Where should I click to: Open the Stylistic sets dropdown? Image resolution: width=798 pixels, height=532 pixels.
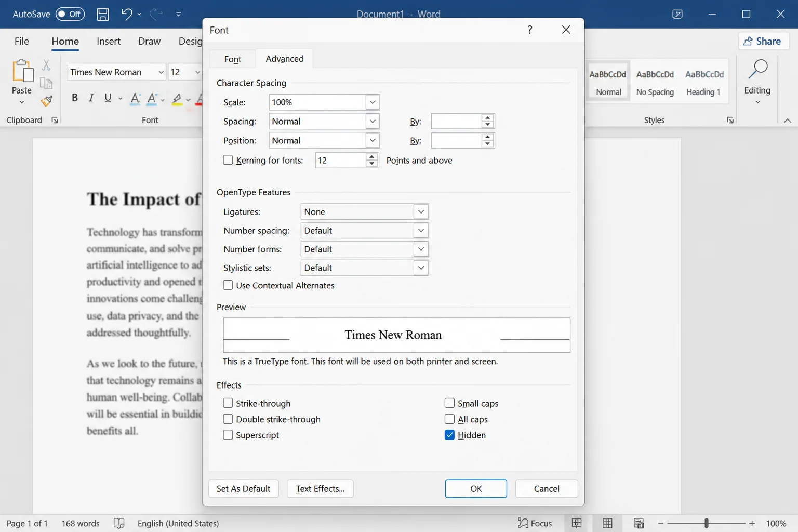pyautogui.click(x=421, y=268)
